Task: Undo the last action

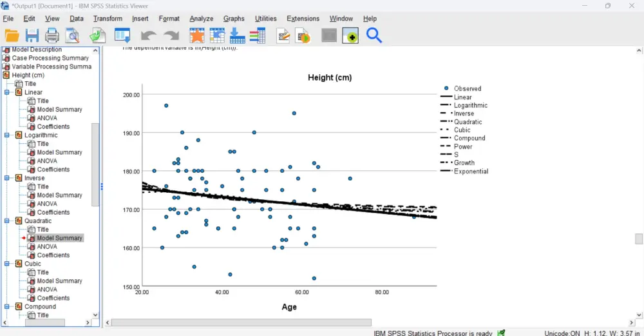Action: (148, 35)
